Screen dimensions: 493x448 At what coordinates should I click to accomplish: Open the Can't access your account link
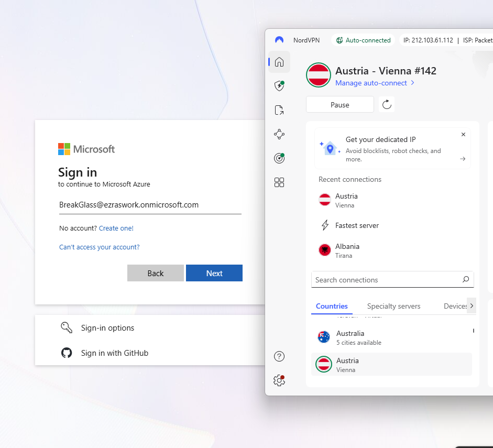click(99, 246)
